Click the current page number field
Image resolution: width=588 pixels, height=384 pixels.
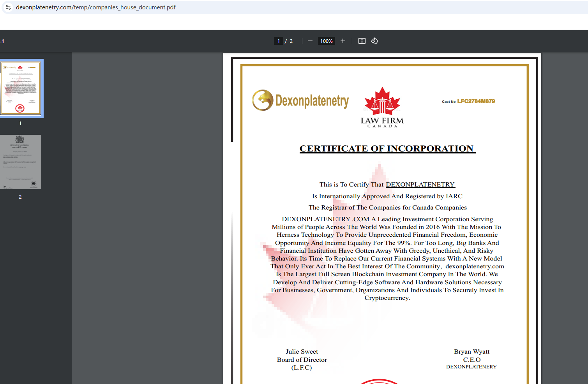pos(278,41)
